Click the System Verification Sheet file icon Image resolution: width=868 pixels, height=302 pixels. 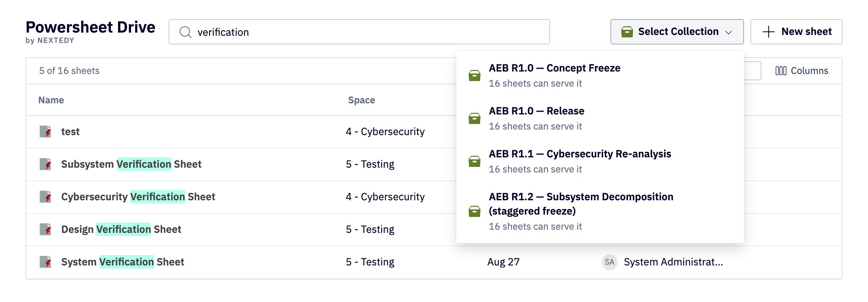[45, 262]
